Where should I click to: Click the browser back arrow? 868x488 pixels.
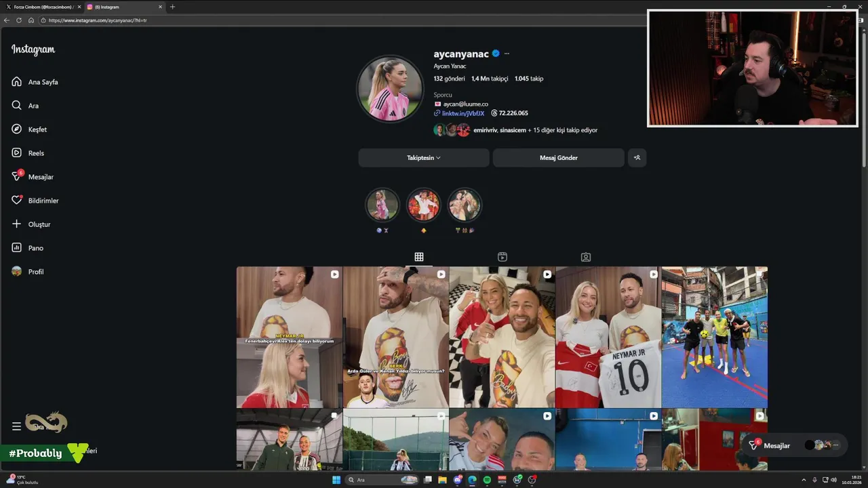coord(7,20)
